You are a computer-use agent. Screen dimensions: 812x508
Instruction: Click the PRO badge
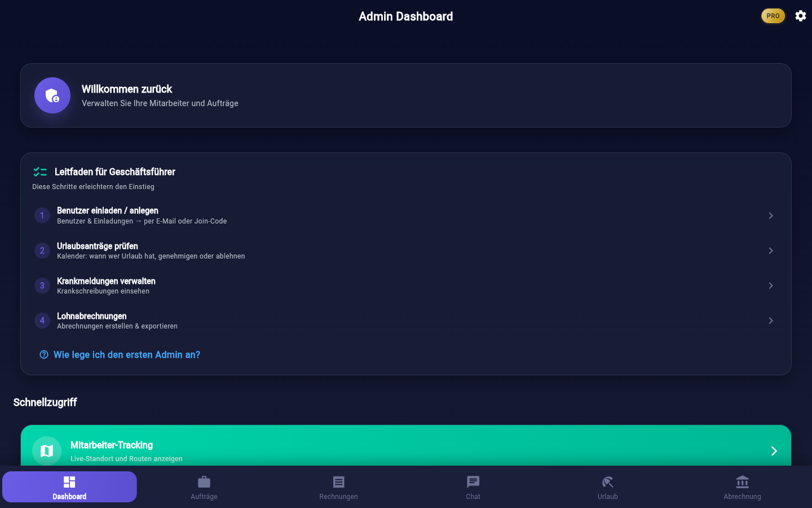click(x=773, y=16)
